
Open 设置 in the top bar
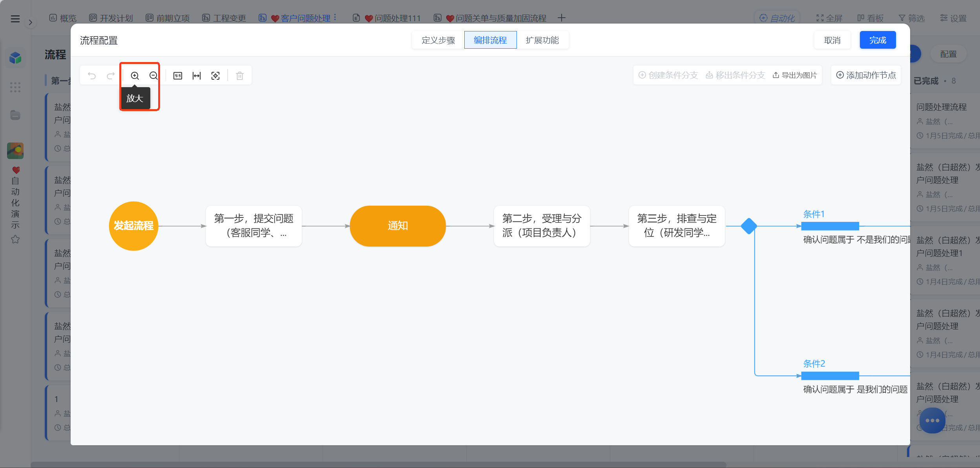point(953,18)
